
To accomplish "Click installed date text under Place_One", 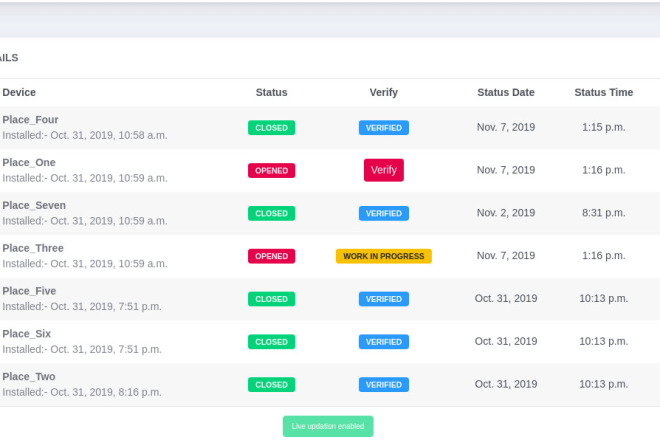I will 85,178.
